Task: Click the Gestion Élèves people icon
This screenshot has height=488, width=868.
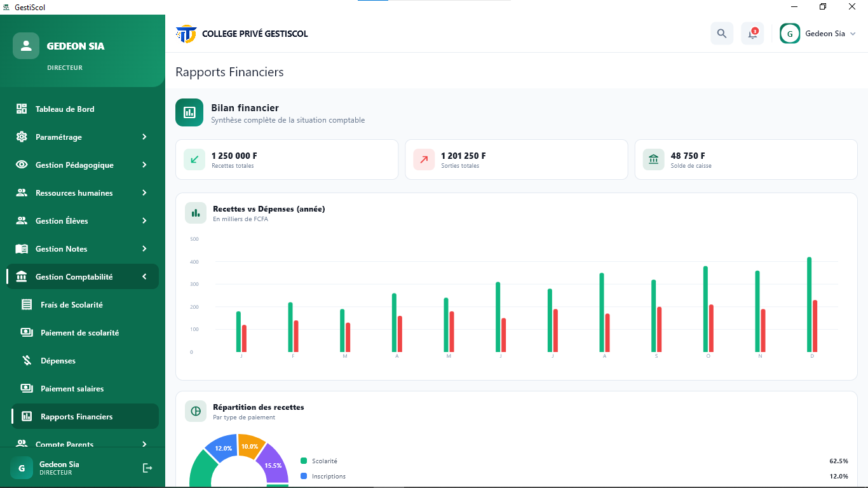Action: pos(22,220)
